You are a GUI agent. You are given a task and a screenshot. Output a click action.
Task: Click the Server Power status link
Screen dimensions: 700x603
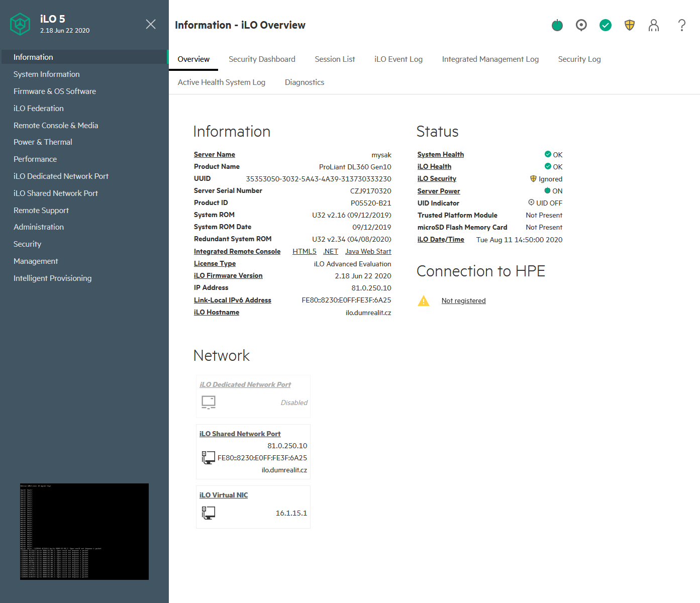[438, 191]
